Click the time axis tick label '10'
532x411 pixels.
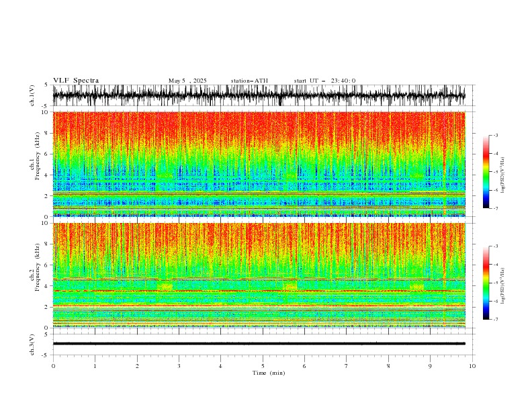472,366
